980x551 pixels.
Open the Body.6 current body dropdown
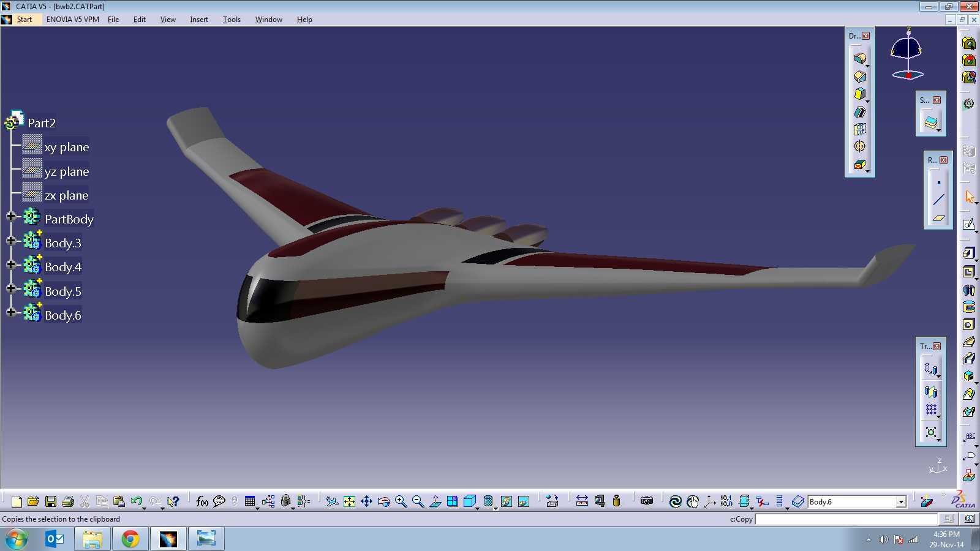click(901, 502)
